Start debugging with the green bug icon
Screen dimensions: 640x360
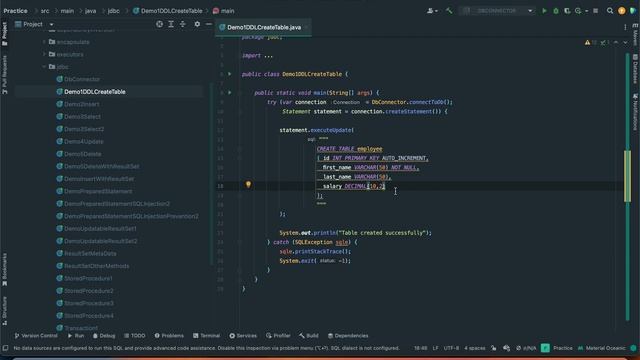(556, 11)
